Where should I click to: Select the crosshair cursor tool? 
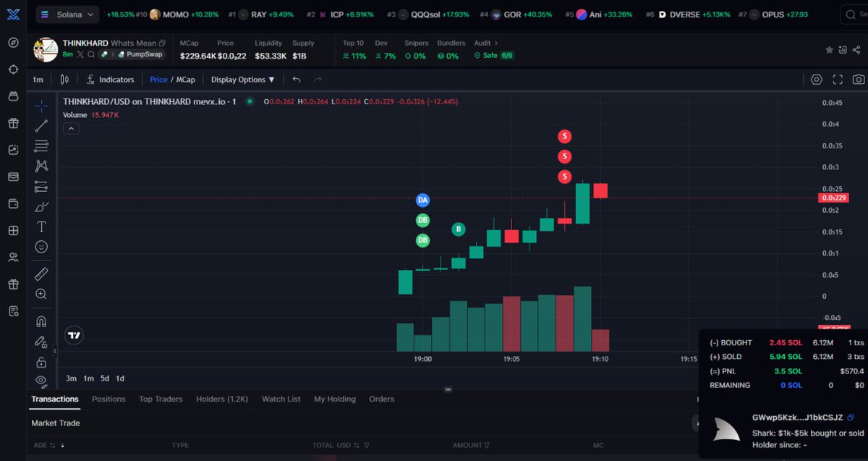point(41,106)
